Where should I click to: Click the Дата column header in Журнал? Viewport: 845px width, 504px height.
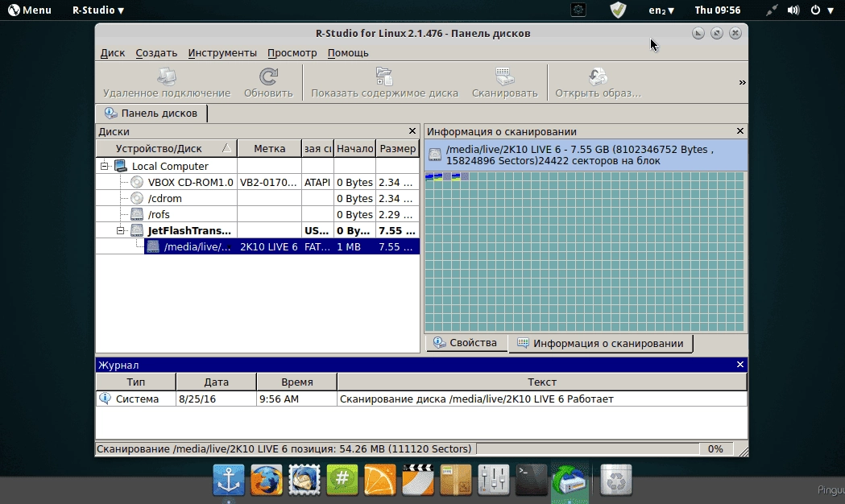click(x=216, y=382)
